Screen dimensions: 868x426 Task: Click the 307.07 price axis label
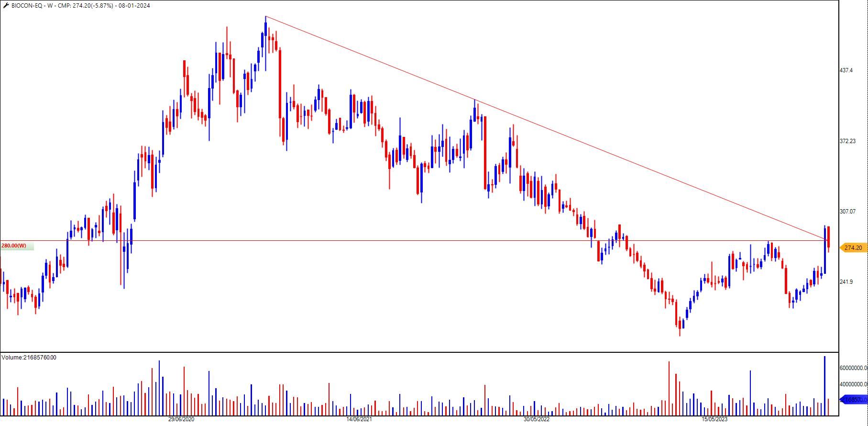[x=848, y=212]
